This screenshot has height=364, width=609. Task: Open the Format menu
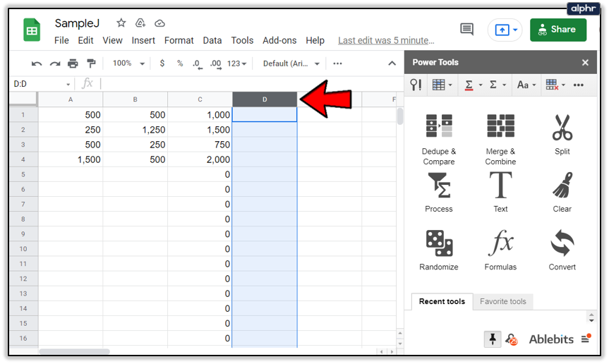click(179, 40)
